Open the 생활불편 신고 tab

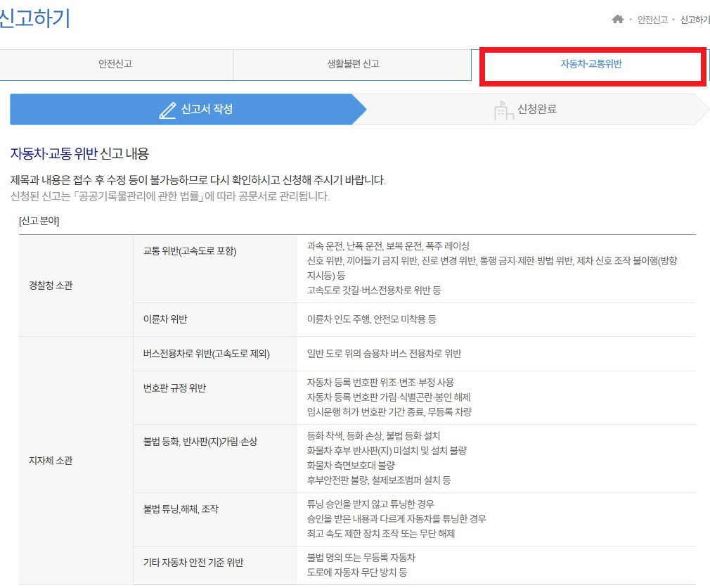[354, 65]
